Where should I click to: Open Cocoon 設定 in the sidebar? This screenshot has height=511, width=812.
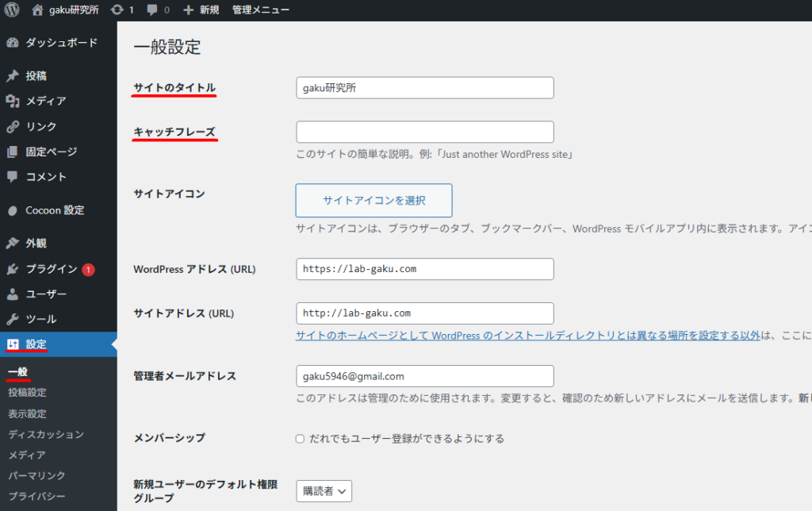coord(54,210)
